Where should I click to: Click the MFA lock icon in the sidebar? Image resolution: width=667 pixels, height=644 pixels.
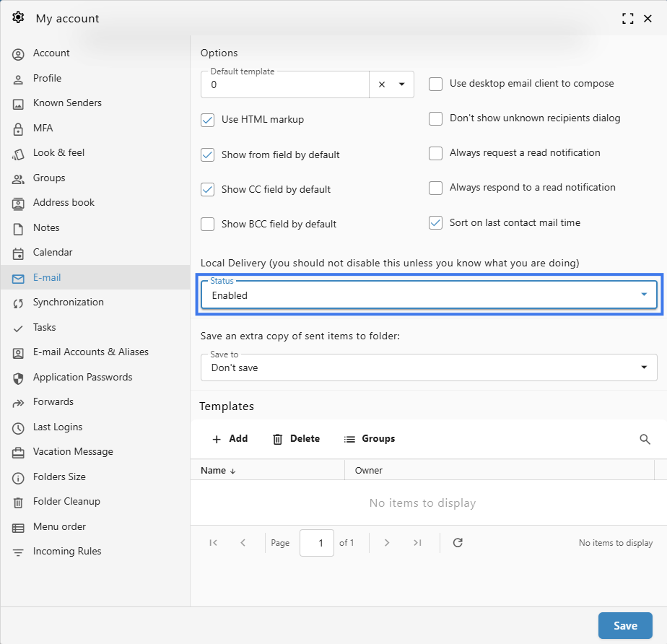(x=18, y=129)
